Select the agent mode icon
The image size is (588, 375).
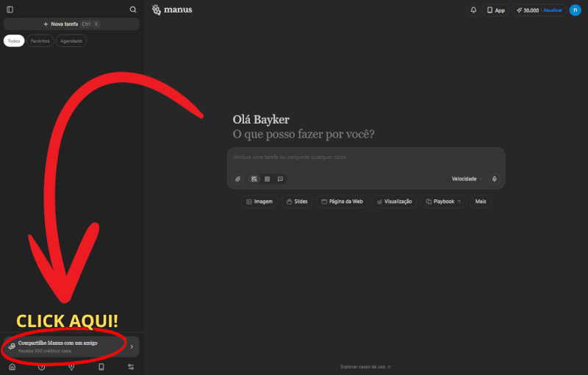[254, 179]
